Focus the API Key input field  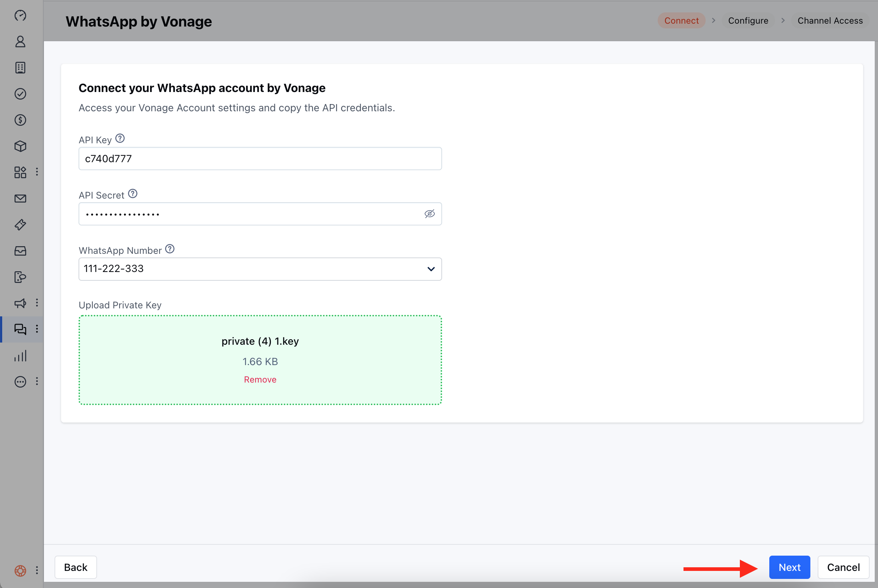(x=260, y=159)
